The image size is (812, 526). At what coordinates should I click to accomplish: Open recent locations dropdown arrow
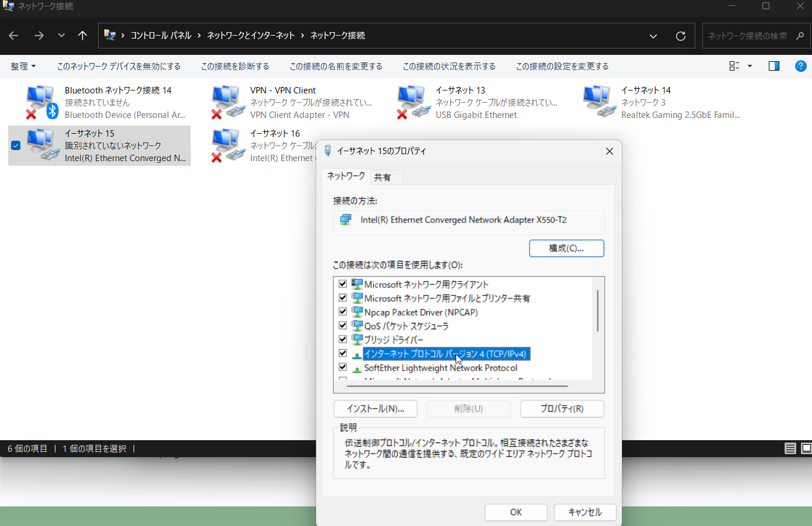pos(61,36)
